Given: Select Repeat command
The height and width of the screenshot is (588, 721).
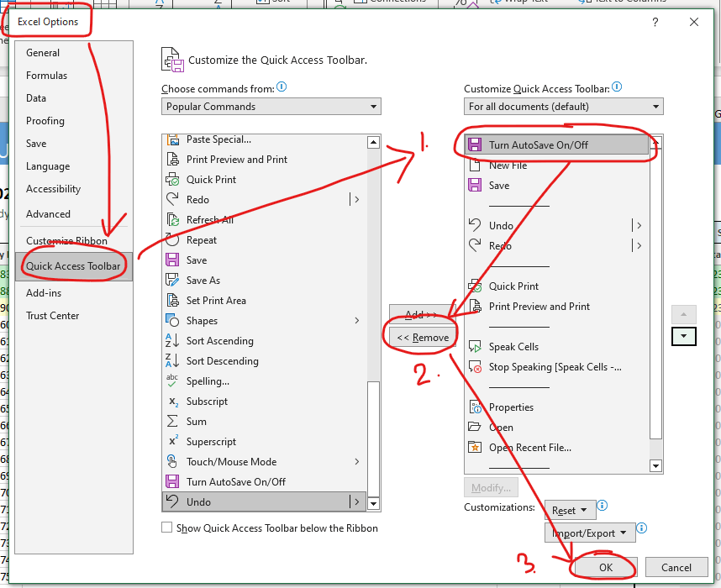Looking at the screenshot, I should pos(265,240).
